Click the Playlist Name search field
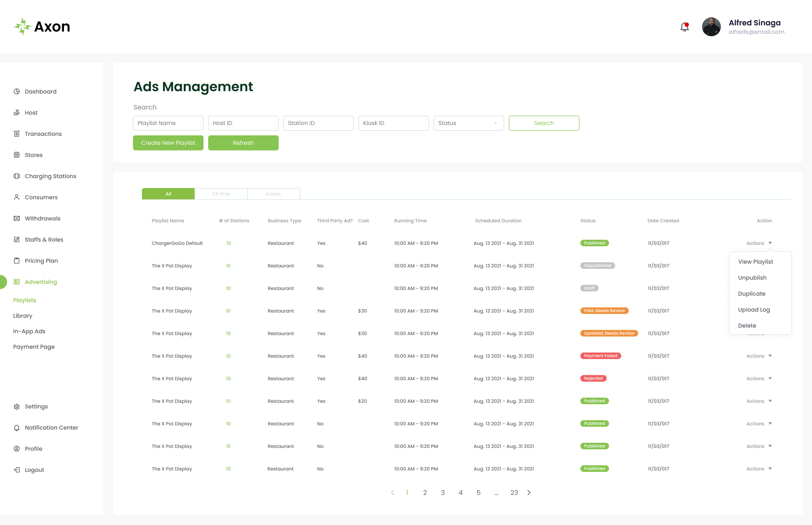Viewport: 812px width, 525px height. tap(168, 123)
